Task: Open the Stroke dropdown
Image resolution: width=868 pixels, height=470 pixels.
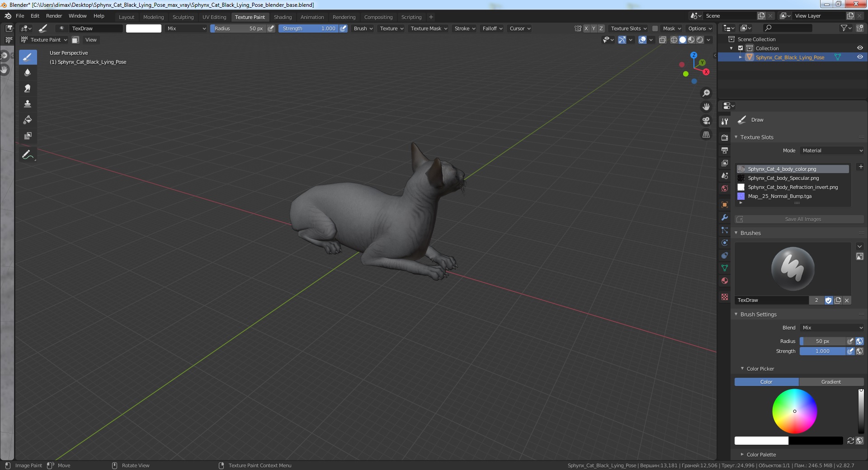Action: pos(465,28)
